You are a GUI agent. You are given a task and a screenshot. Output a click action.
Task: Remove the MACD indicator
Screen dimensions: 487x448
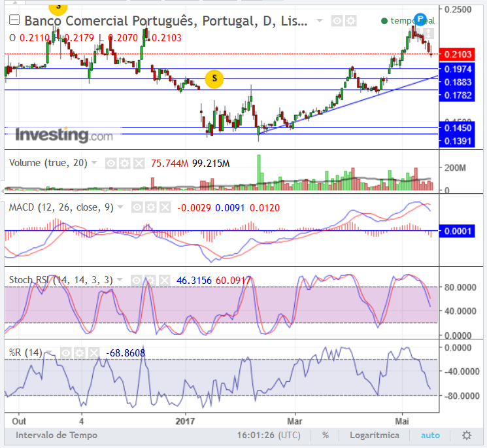coord(165,207)
